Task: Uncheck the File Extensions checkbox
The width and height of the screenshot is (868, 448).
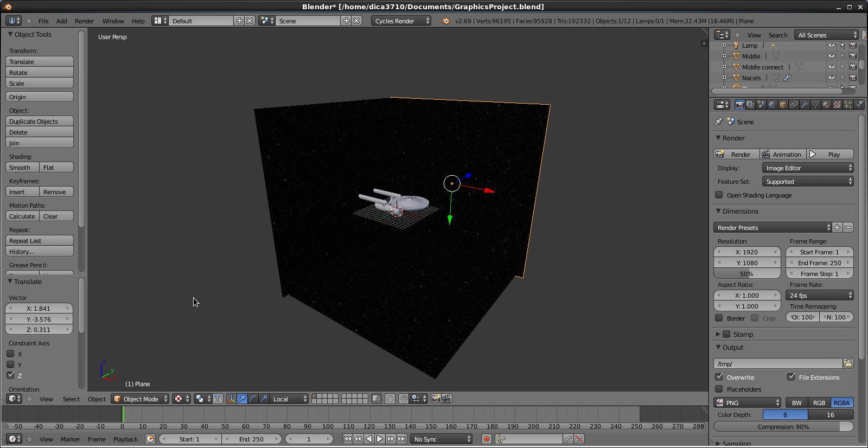Action: coord(791,377)
